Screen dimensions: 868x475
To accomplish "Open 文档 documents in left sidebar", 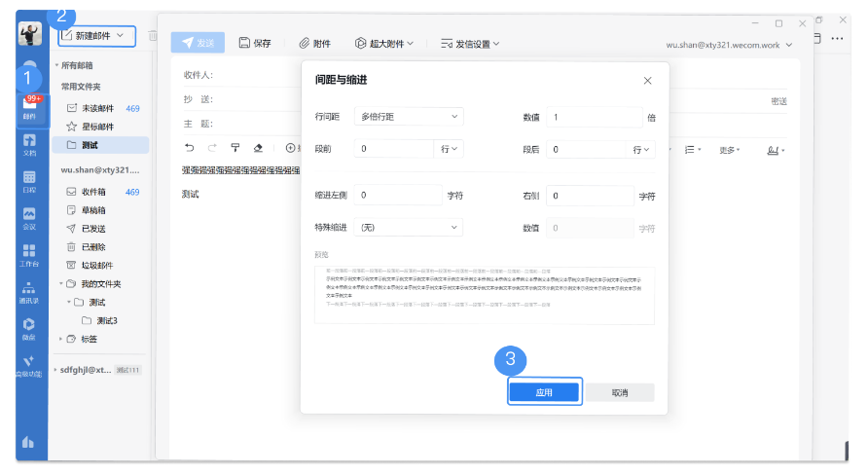I will coord(29,145).
